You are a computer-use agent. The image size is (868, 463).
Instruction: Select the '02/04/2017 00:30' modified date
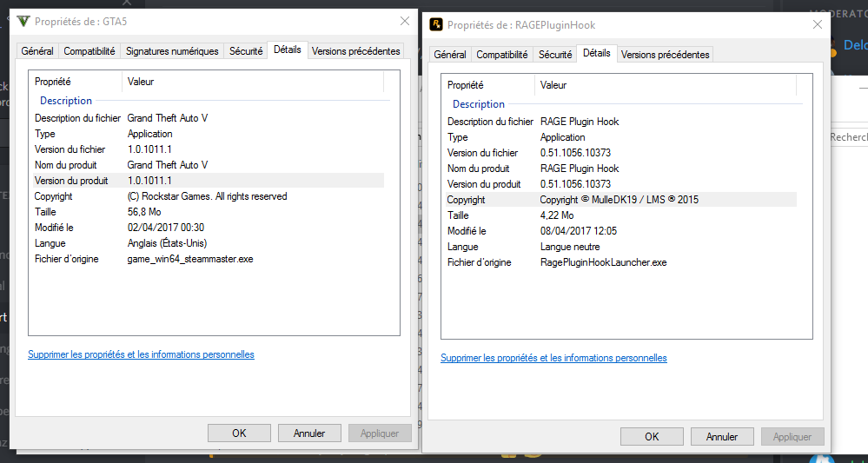tap(166, 228)
